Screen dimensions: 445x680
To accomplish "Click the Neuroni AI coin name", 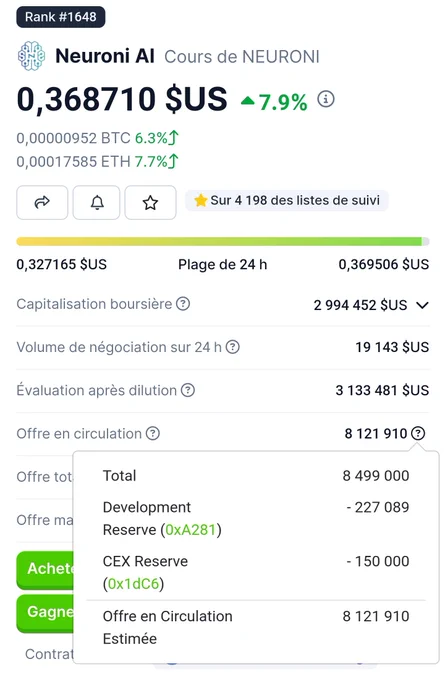I will (x=105, y=56).
